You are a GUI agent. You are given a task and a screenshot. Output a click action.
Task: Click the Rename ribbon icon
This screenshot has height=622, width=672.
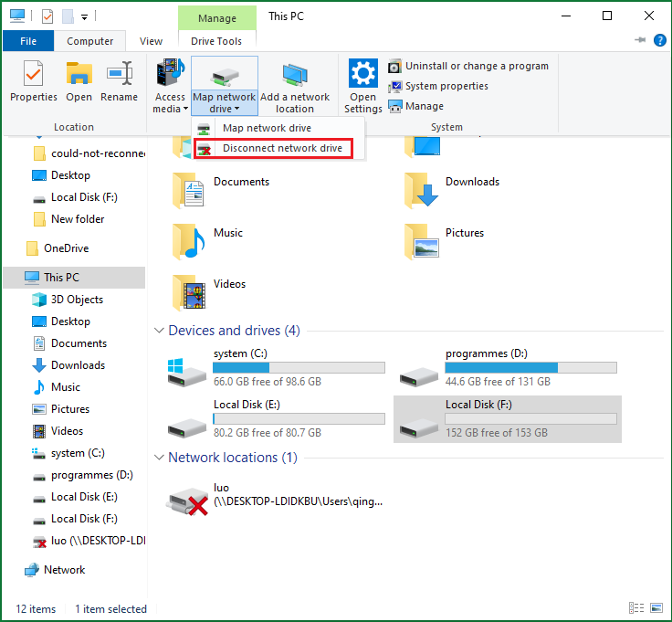pyautogui.click(x=119, y=82)
